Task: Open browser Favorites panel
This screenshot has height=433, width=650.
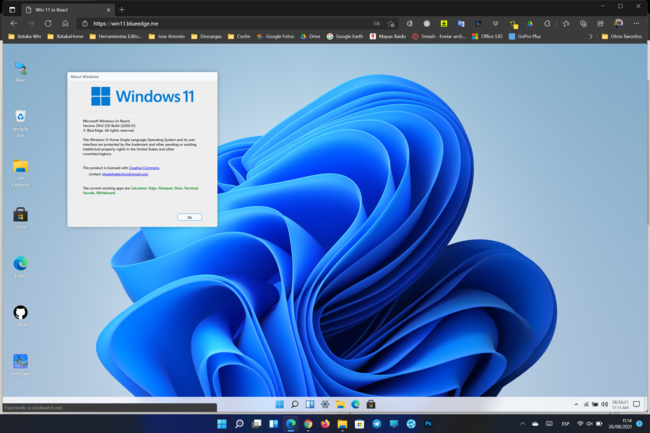Action: click(566, 24)
